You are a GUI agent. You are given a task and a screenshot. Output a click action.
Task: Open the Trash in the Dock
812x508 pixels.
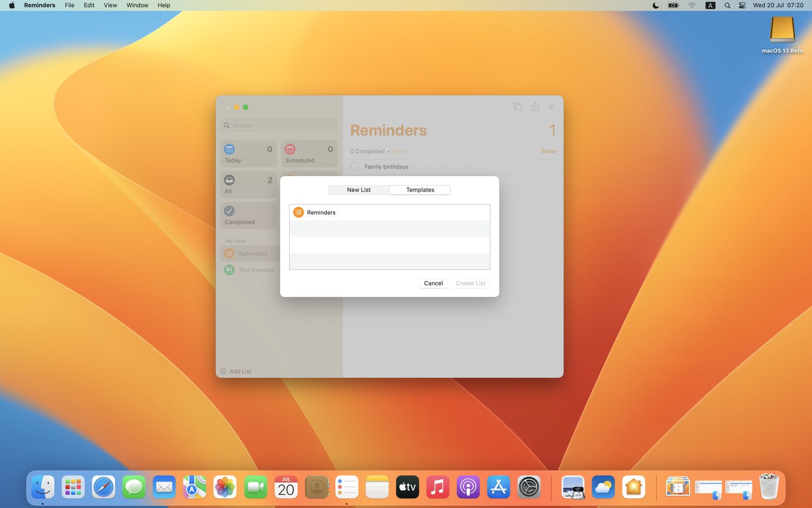point(769,486)
